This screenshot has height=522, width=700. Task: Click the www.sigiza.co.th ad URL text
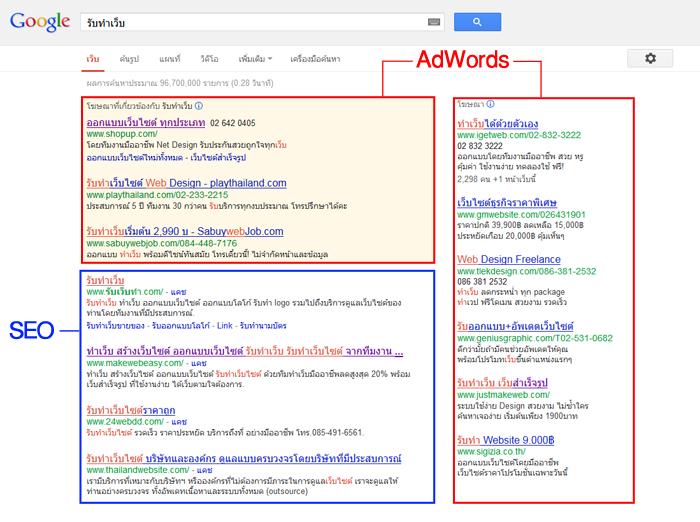coord(491,452)
